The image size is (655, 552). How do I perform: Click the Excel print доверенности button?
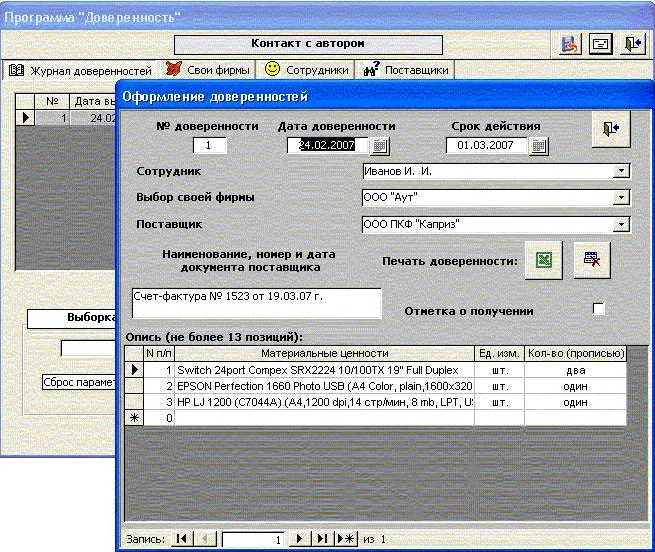point(543,260)
